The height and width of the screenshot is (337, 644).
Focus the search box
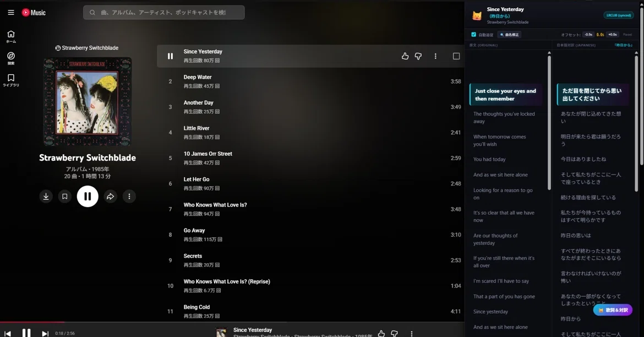[x=164, y=12]
